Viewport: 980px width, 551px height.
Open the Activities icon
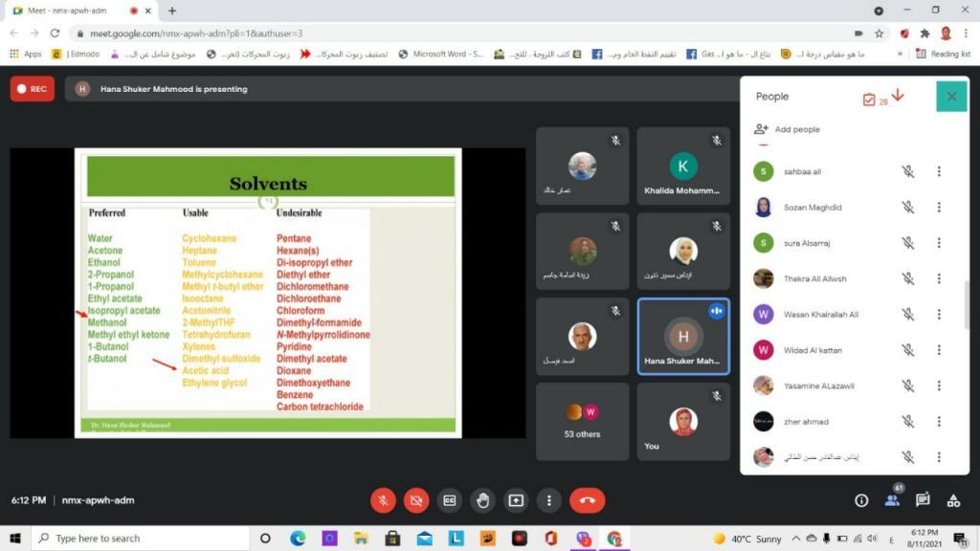(x=953, y=500)
